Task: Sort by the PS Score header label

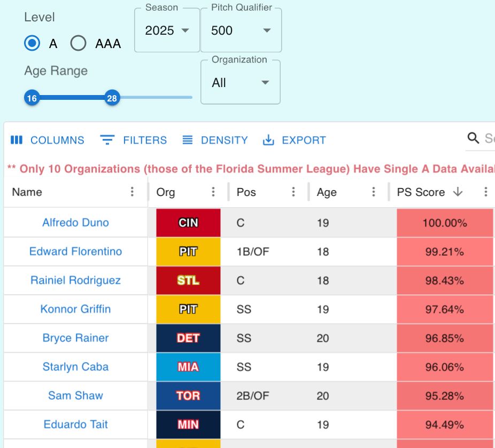Action: (421, 192)
